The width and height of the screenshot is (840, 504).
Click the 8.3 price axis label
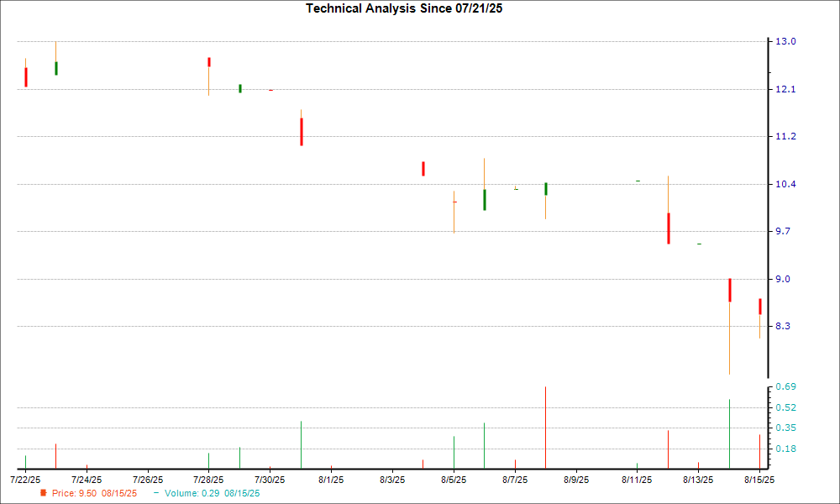coord(783,326)
